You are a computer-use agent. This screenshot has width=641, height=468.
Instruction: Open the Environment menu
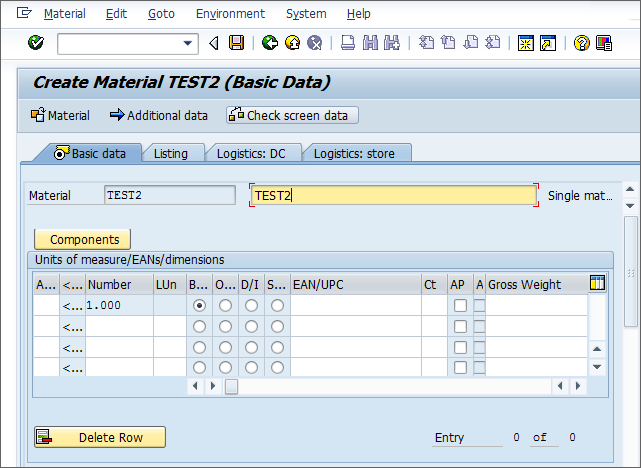pos(231,14)
